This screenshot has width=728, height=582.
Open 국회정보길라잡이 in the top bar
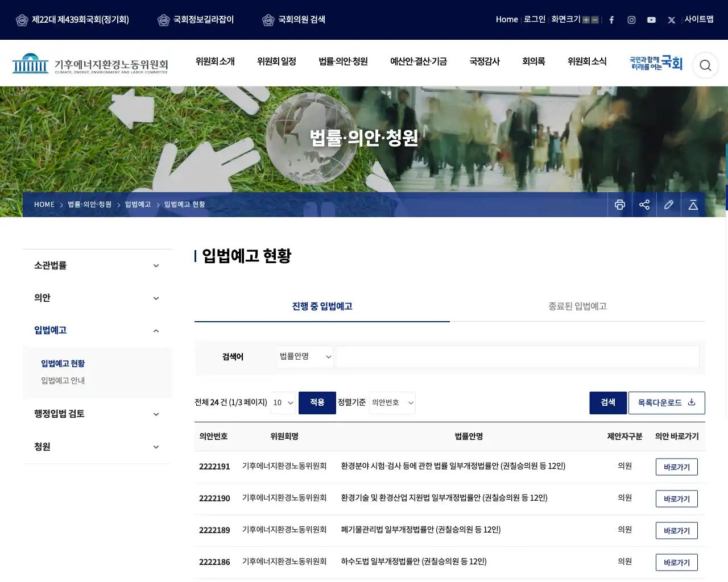(196, 20)
